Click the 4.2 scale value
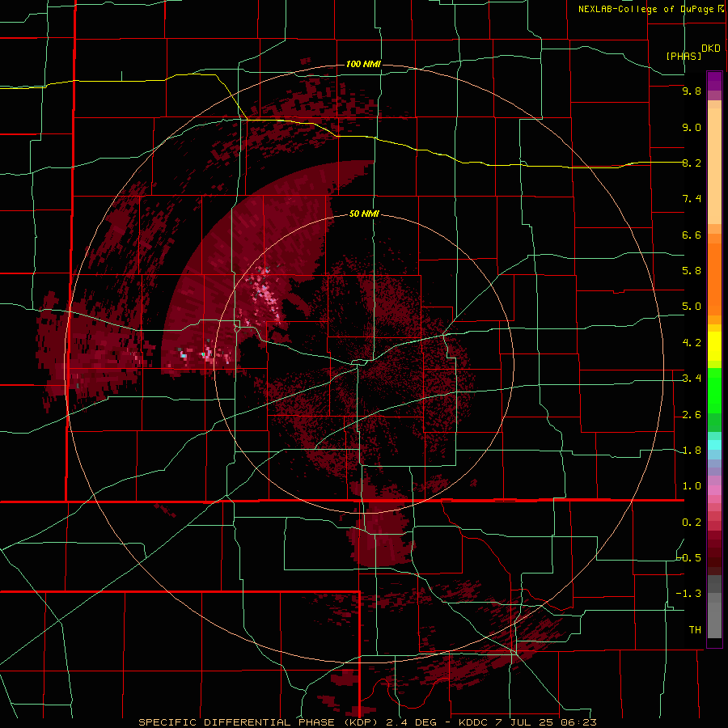Image resolution: width=728 pixels, height=728 pixels. pyautogui.click(x=692, y=343)
